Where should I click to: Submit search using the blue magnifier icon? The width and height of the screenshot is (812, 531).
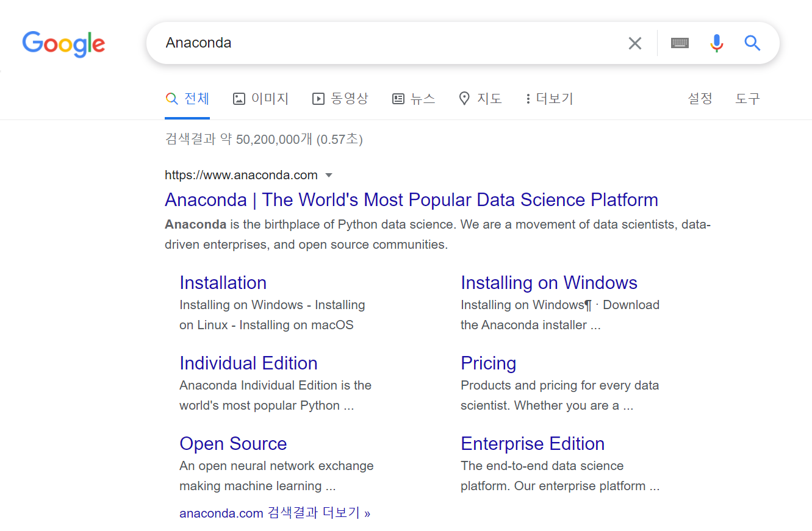(752, 43)
